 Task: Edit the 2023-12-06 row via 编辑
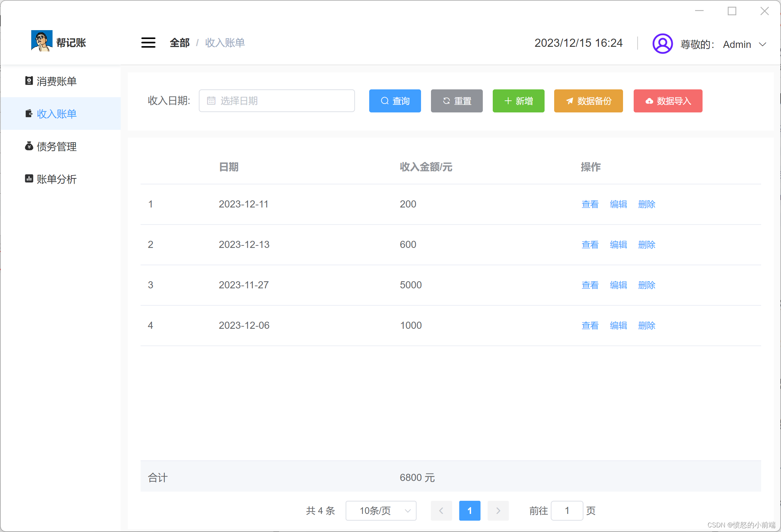tap(618, 326)
